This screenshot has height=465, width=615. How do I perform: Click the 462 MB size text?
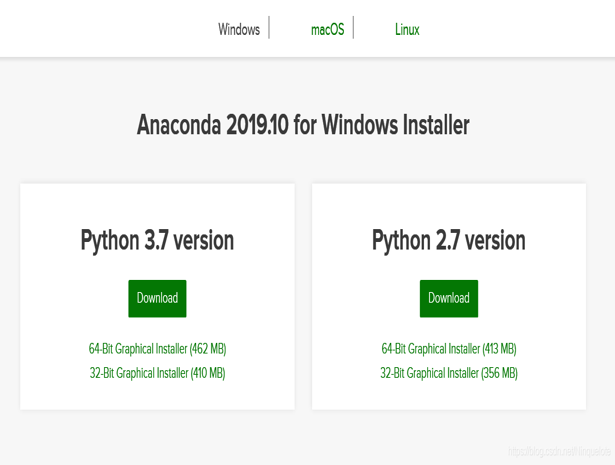click(x=208, y=349)
